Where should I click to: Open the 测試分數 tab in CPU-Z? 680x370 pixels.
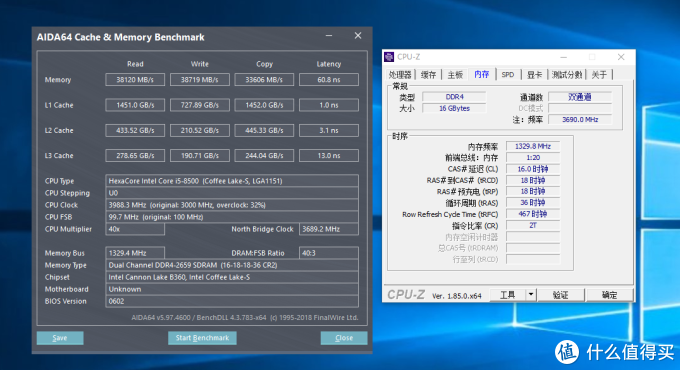(567, 75)
